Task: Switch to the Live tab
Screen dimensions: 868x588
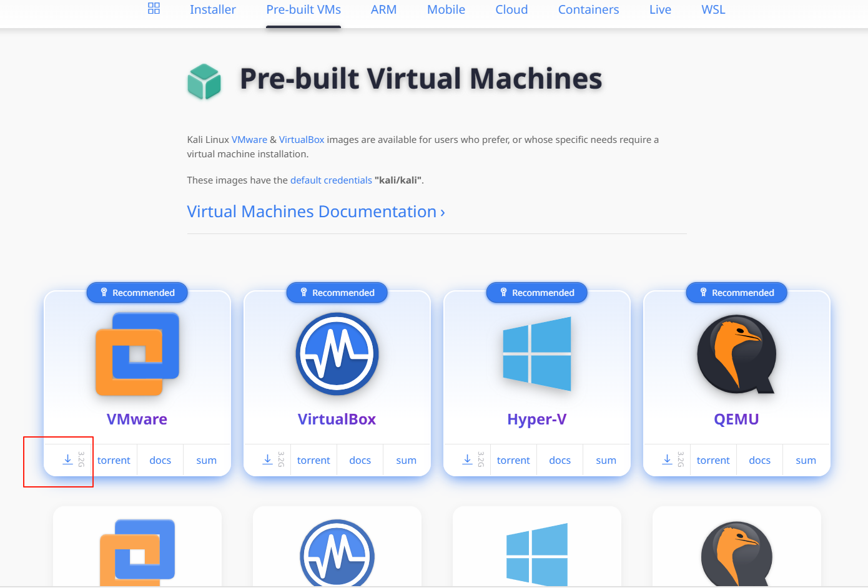Action: tap(660, 9)
